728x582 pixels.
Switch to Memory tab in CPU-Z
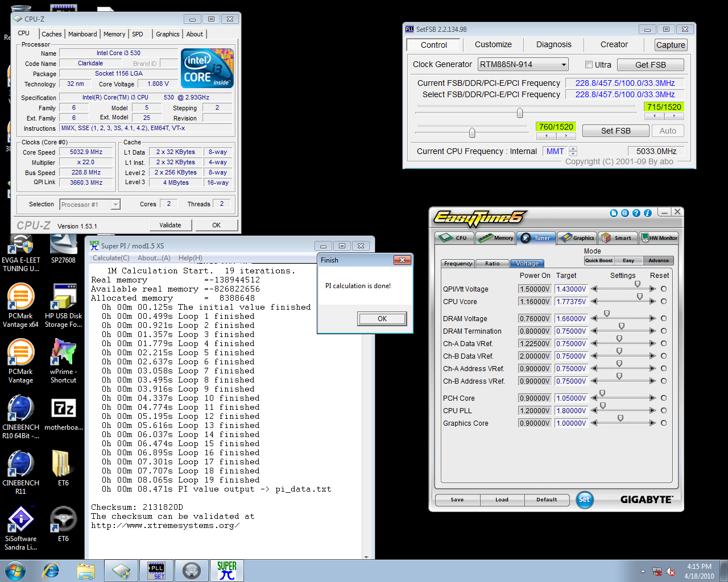coord(114,34)
